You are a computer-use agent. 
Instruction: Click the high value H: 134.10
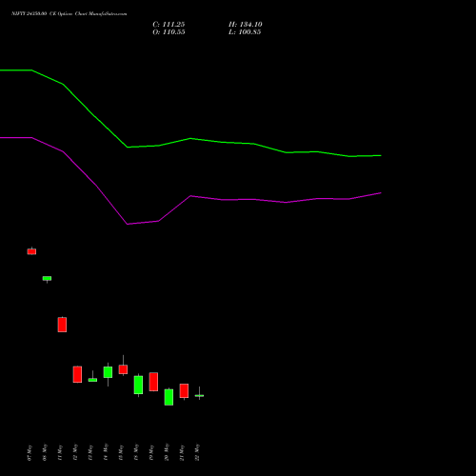pyautogui.click(x=246, y=25)
